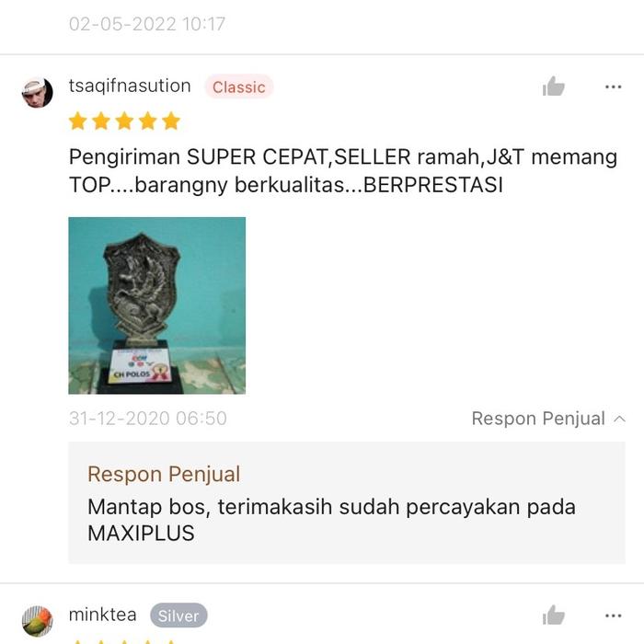644x644 pixels.
Task: Open username tsaqifnasution
Action: [130, 86]
